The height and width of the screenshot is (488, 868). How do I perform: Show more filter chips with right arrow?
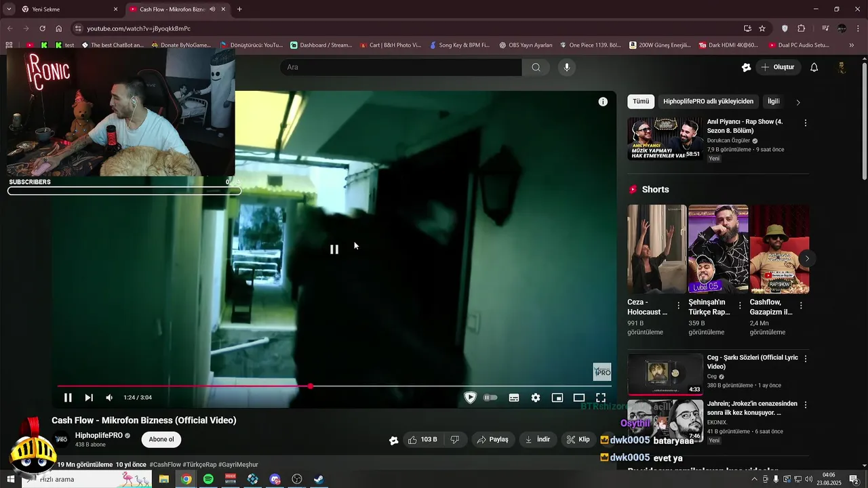click(798, 102)
